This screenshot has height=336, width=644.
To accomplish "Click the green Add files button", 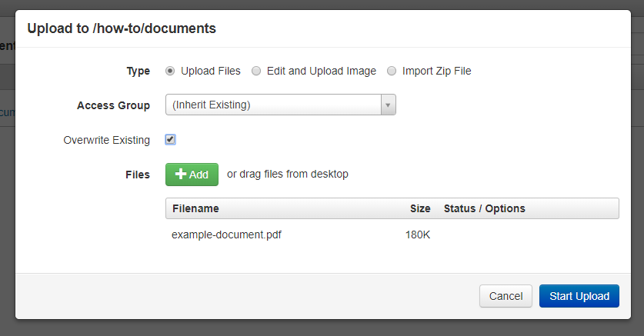I will pos(192,175).
